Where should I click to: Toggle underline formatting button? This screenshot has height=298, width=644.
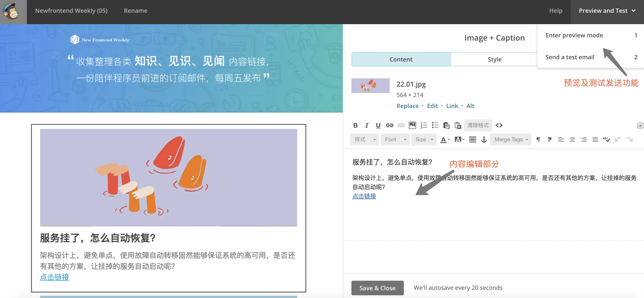click(378, 125)
